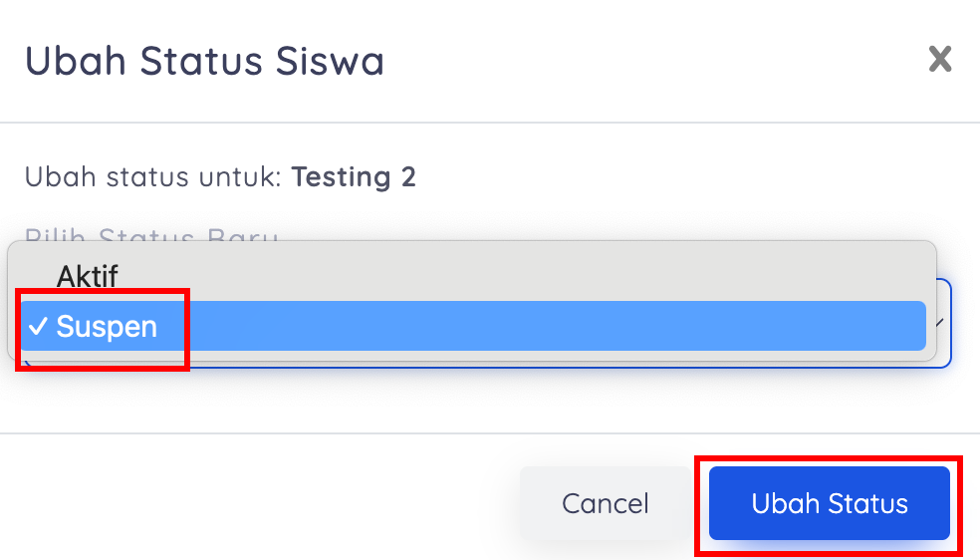Click the divider line under the dialog header
This screenshot has height=560, width=980.
(488, 123)
